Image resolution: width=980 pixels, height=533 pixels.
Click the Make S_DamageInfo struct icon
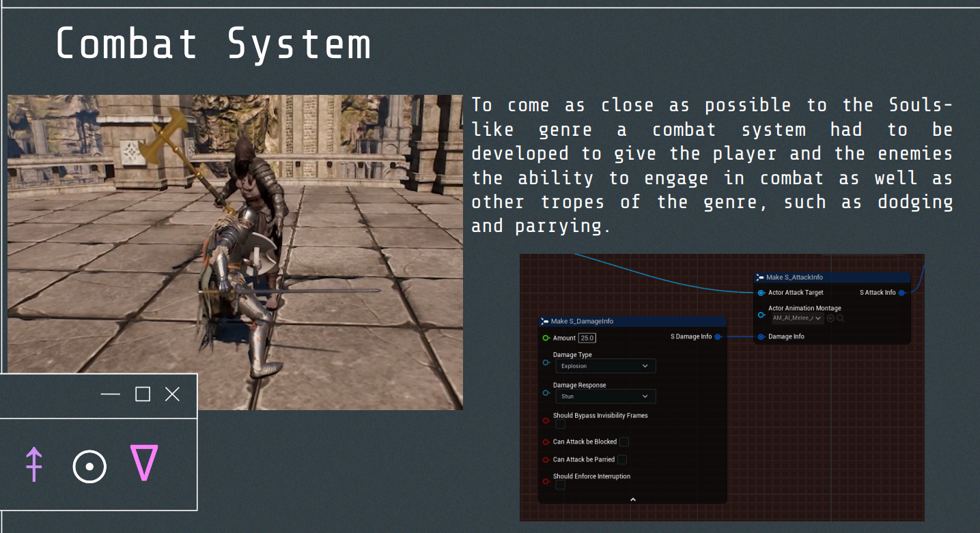point(545,321)
